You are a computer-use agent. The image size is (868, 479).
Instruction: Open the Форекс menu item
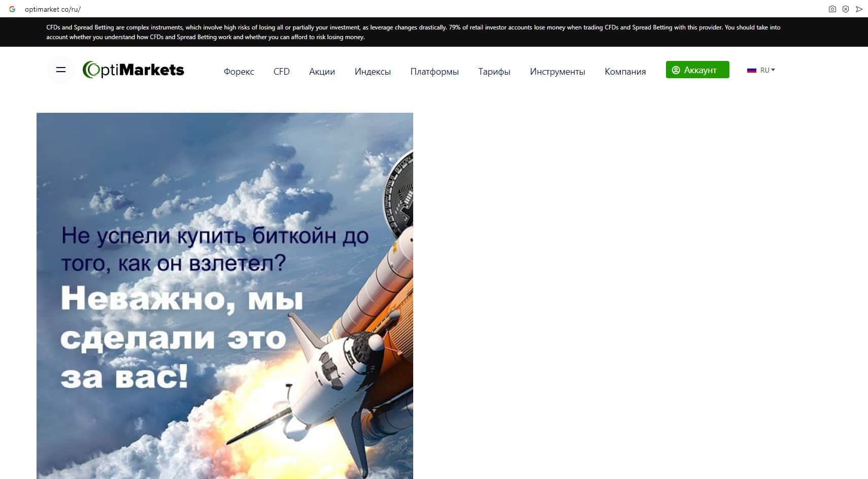coord(239,72)
